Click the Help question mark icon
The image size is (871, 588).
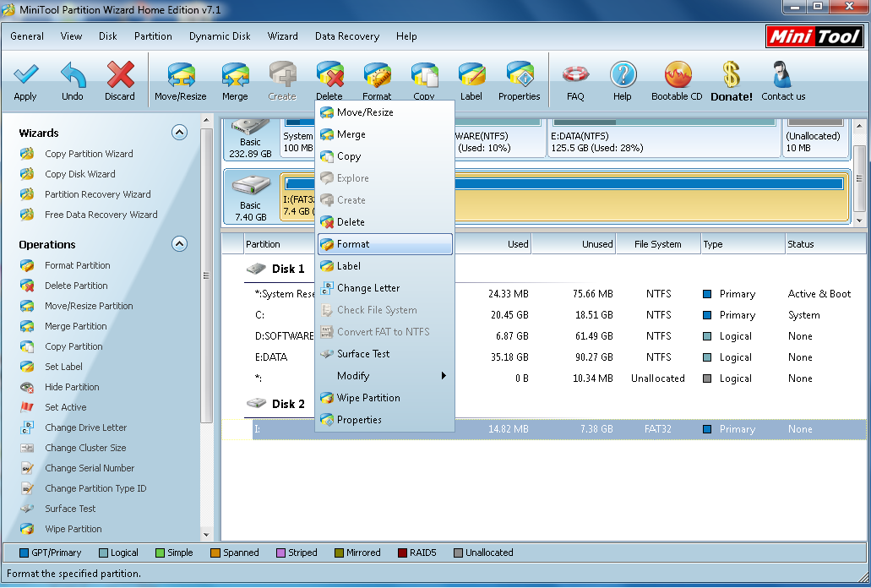(x=623, y=75)
